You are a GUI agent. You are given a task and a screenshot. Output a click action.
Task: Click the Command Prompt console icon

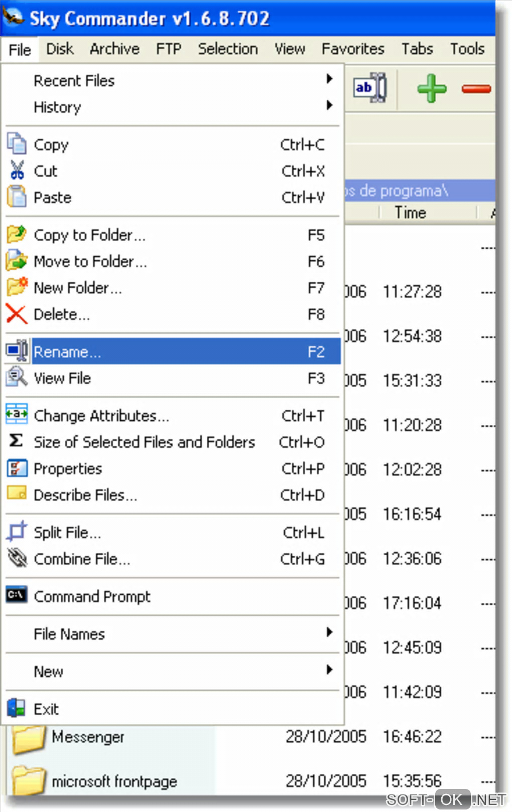coord(17,595)
